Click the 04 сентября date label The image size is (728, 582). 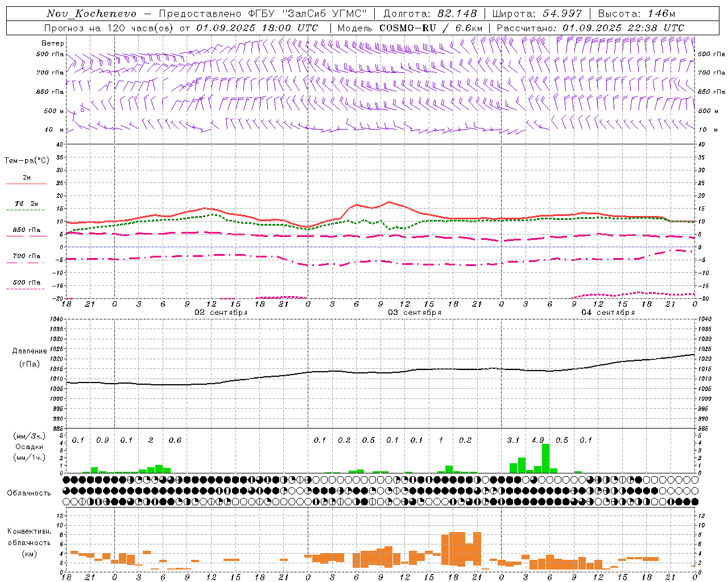[x=608, y=313]
